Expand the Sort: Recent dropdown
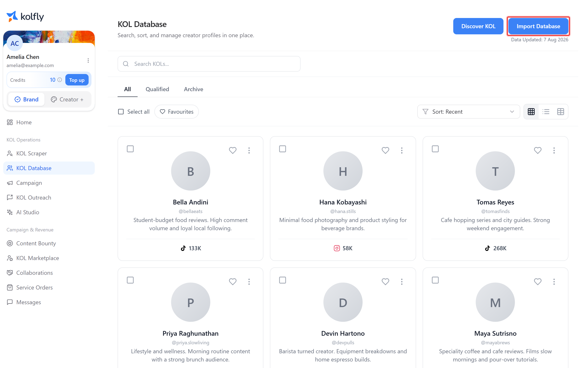This screenshot has height=368, width=588. pos(468,112)
